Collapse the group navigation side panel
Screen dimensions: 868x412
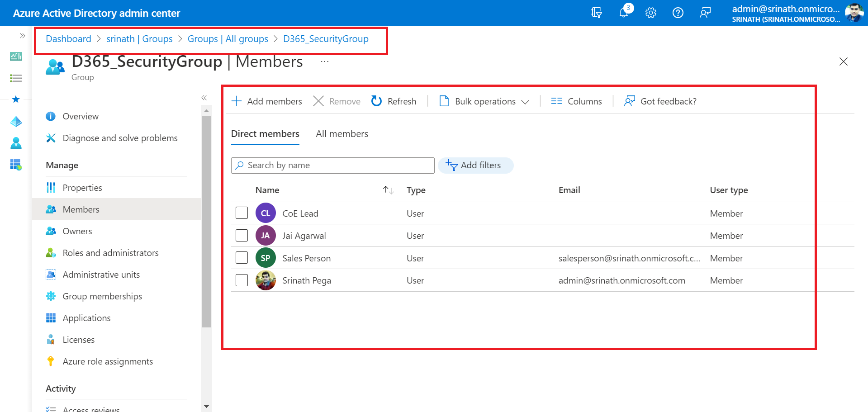tap(204, 98)
